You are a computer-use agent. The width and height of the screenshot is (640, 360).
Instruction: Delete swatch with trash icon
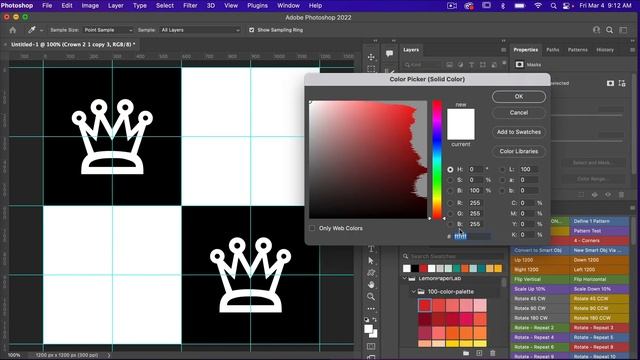pos(493,353)
